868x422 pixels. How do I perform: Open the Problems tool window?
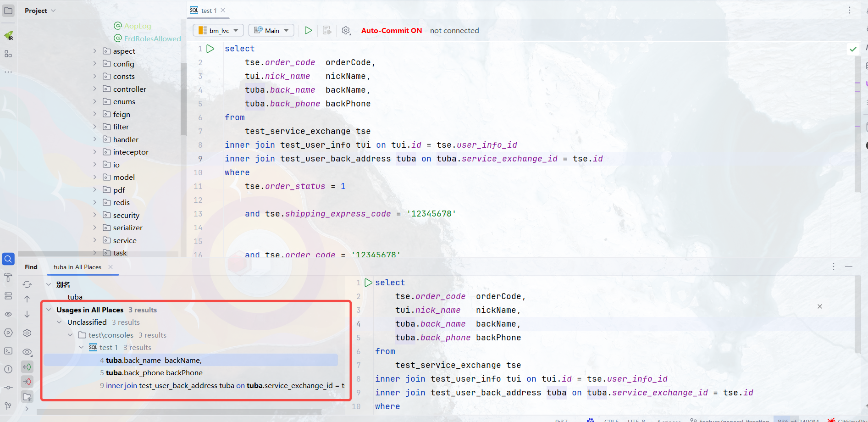8,369
